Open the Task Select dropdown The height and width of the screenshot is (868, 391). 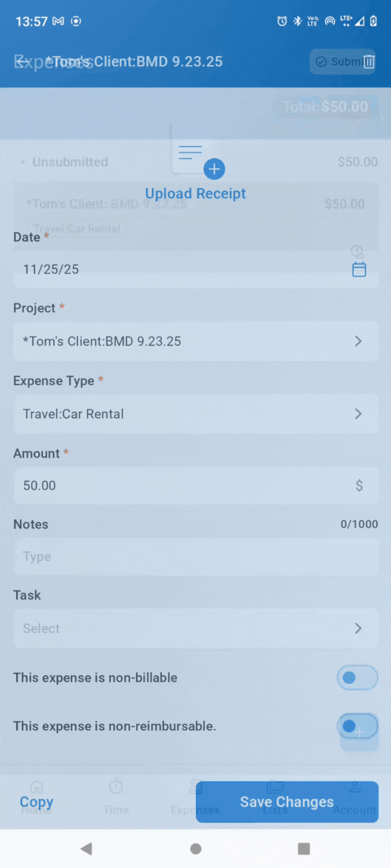(x=196, y=628)
